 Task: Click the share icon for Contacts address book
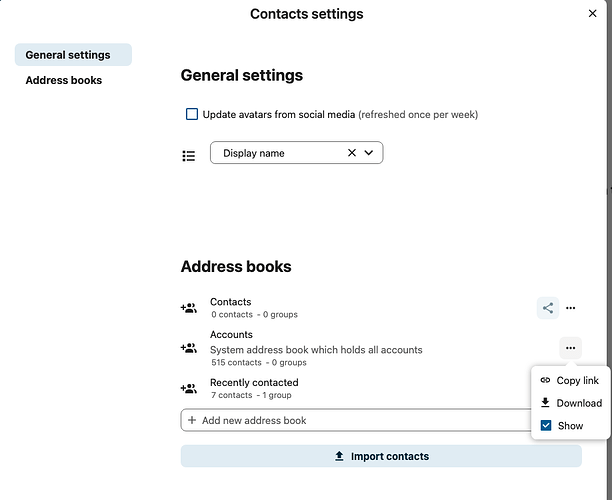click(x=548, y=308)
